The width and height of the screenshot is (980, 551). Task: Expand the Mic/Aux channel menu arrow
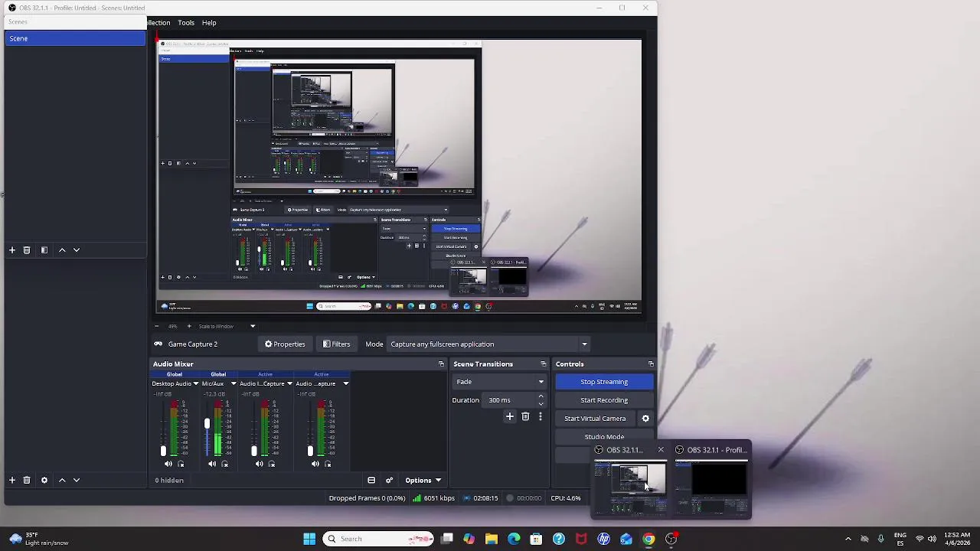coord(234,383)
